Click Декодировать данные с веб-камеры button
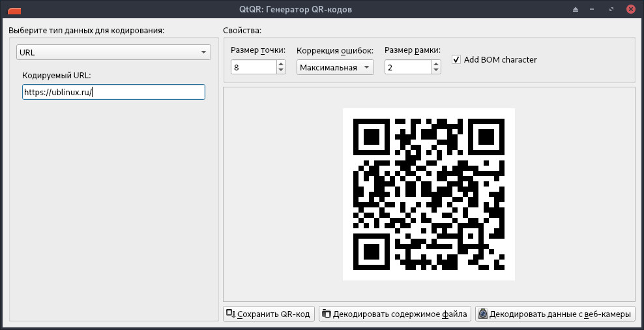The image size is (644, 330). (x=555, y=314)
